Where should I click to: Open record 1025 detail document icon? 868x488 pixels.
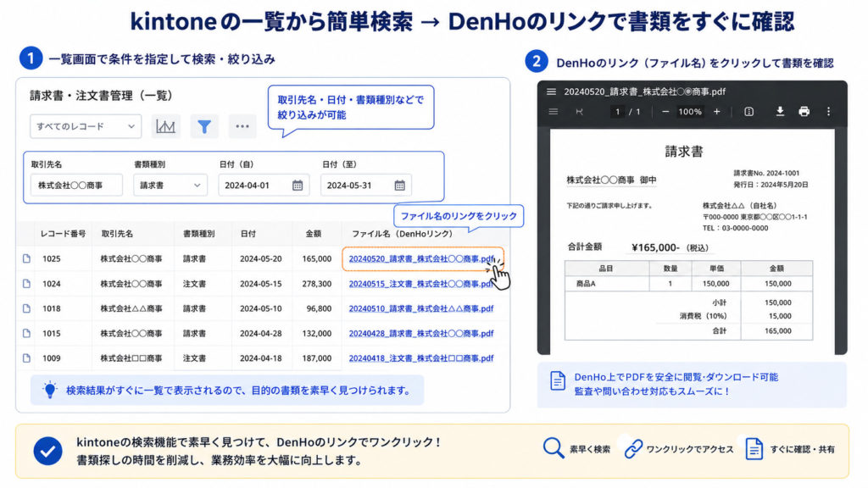[x=26, y=258]
